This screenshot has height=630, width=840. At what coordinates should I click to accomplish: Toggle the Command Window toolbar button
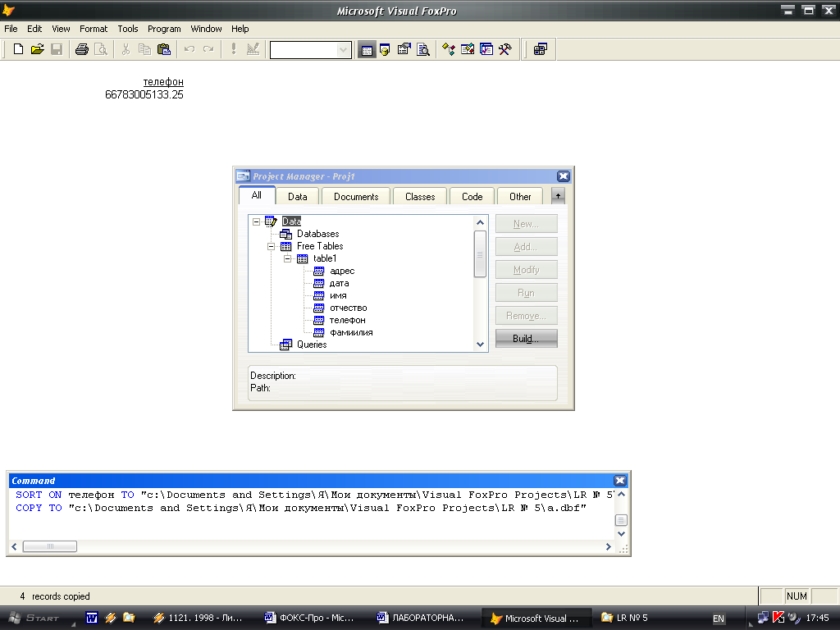(367, 50)
